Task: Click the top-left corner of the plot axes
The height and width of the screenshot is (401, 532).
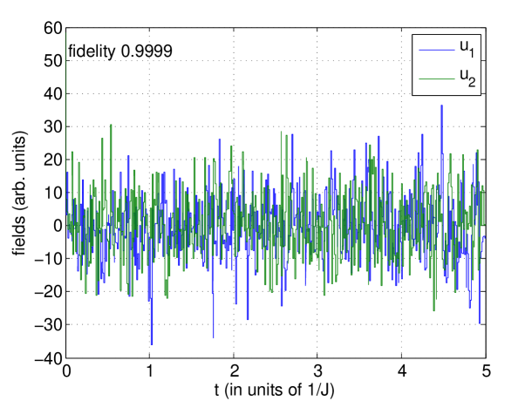Action: pyautogui.click(x=67, y=29)
